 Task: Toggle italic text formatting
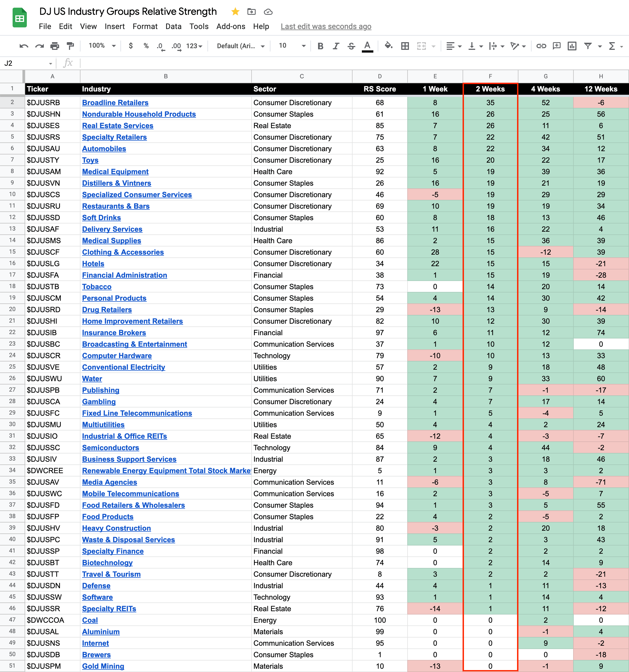pos(336,46)
